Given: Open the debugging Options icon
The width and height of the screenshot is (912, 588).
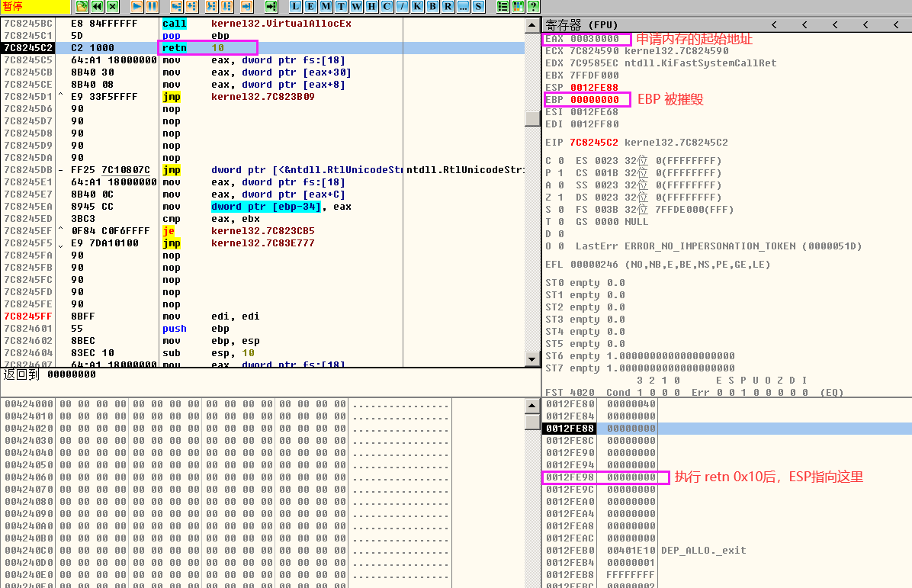Looking at the screenshot, I should tap(518, 6).
